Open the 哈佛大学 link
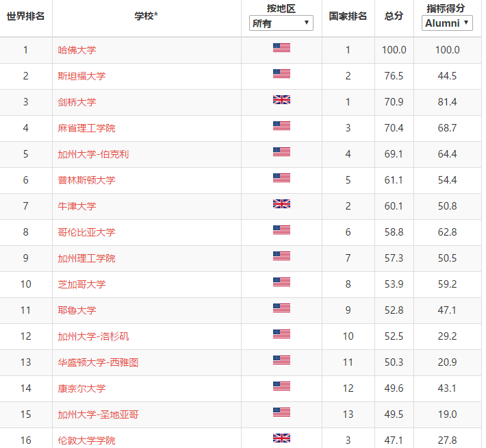This screenshot has height=448, width=486. (x=77, y=50)
